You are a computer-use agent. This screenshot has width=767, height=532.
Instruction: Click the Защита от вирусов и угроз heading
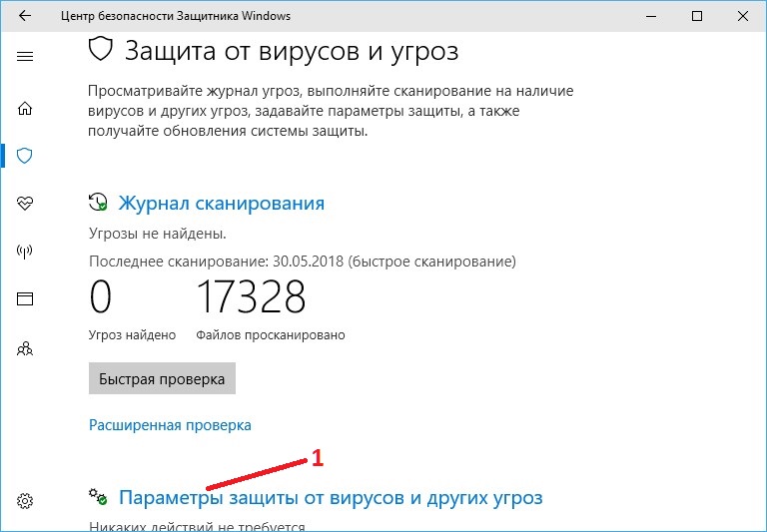tap(292, 51)
